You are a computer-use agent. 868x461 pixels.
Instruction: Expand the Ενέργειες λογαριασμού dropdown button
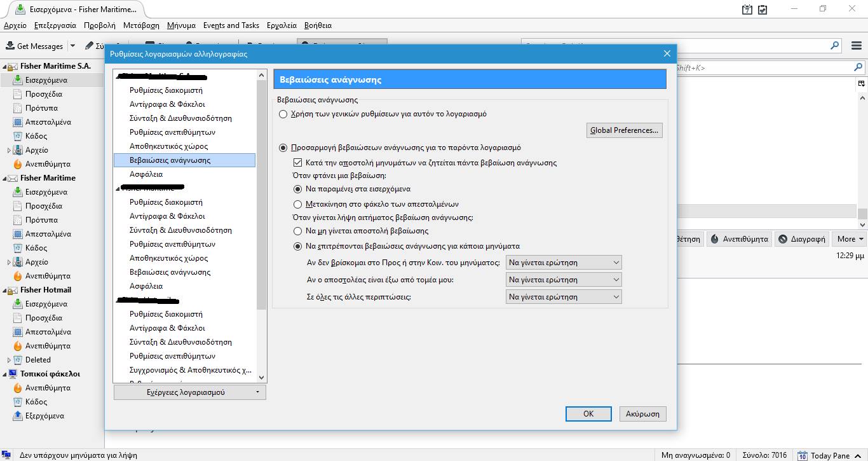tap(189, 392)
